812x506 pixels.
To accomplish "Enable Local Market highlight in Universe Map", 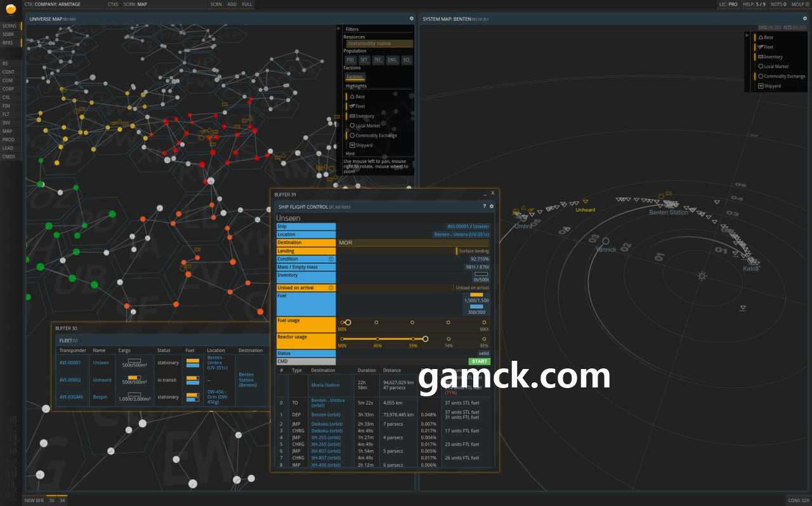I will [x=367, y=126].
